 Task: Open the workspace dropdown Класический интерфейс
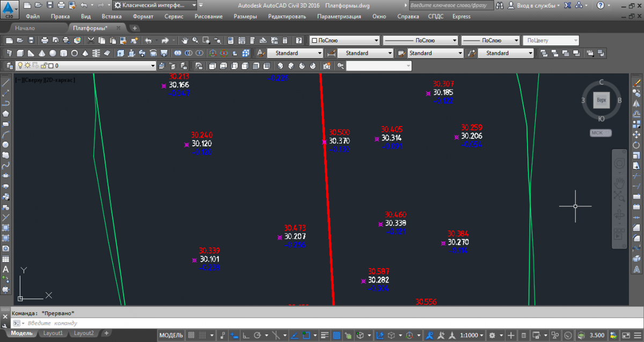[x=155, y=5]
